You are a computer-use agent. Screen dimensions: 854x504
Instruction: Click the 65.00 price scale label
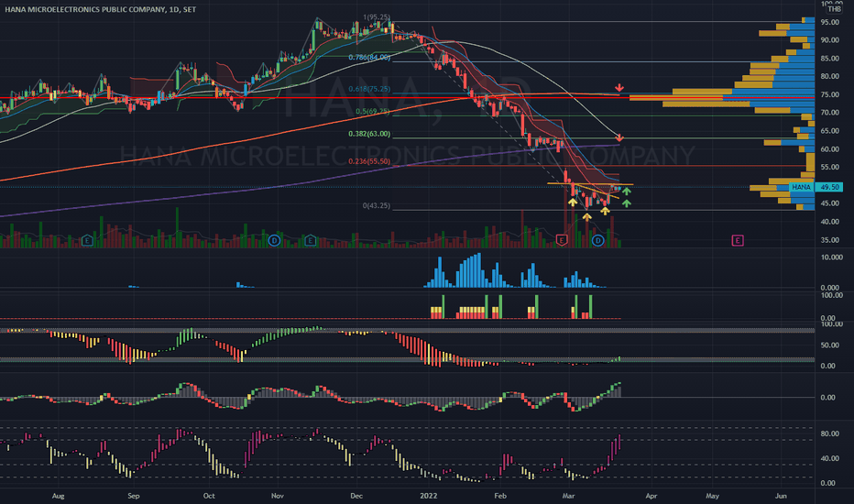[x=829, y=131]
